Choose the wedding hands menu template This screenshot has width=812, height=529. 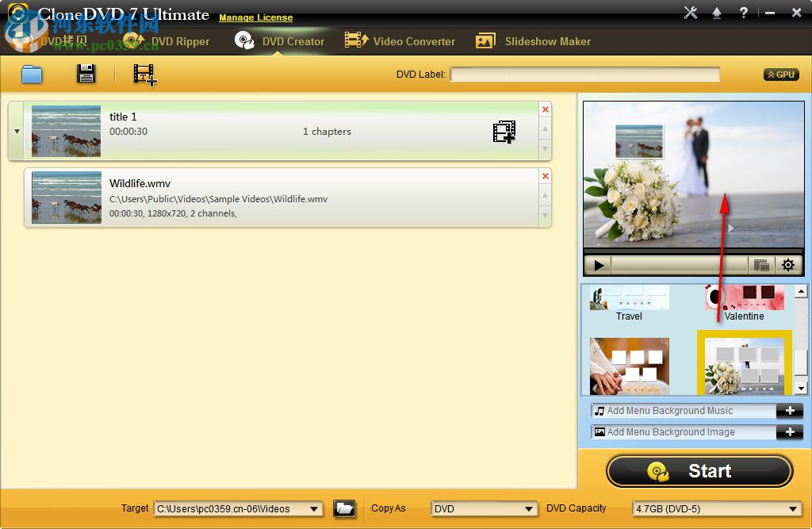tap(629, 366)
